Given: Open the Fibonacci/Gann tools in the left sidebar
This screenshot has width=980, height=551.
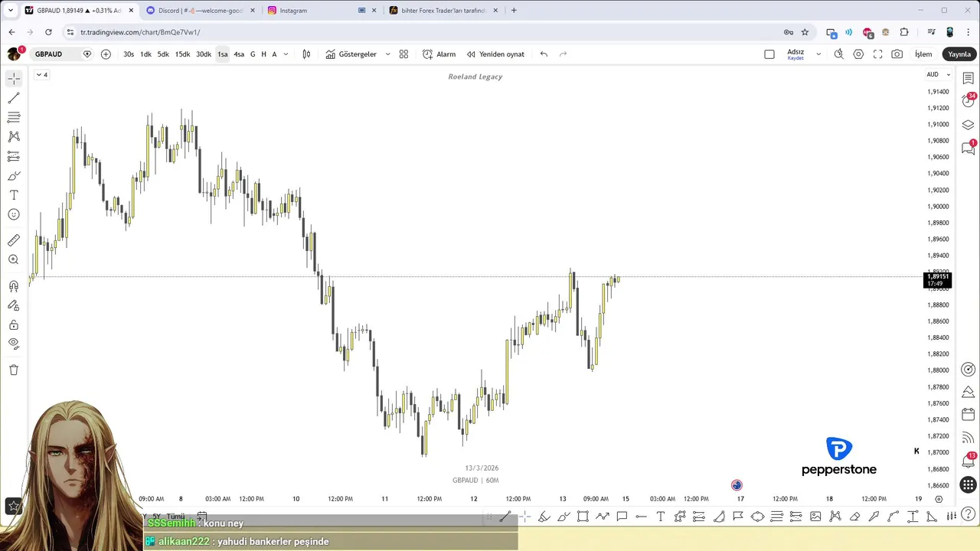Looking at the screenshot, I should click(14, 117).
